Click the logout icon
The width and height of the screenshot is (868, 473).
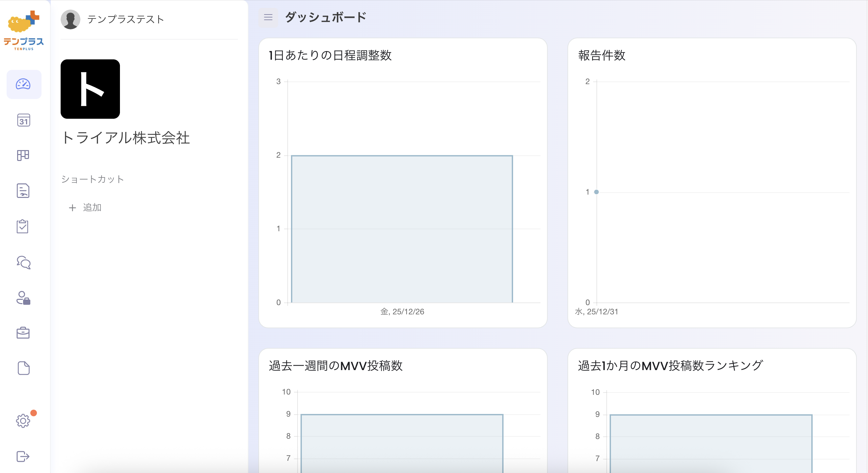point(23,457)
